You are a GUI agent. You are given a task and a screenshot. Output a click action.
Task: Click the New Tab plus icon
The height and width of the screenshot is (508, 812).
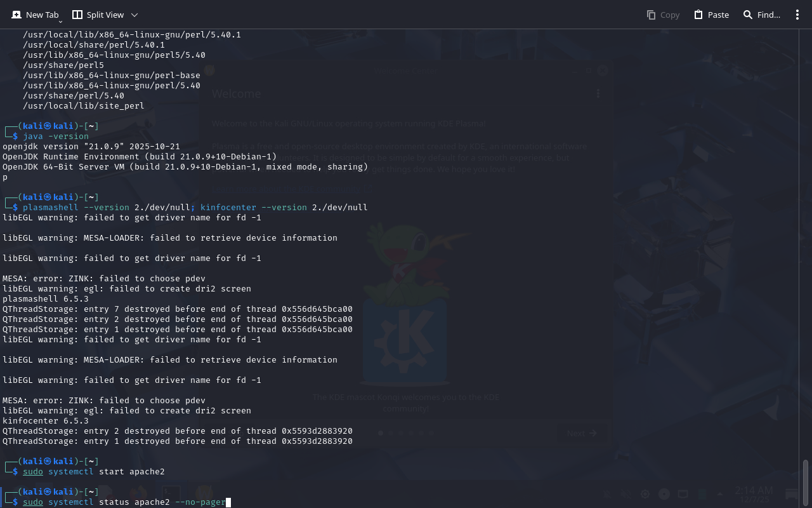(x=16, y=15)
